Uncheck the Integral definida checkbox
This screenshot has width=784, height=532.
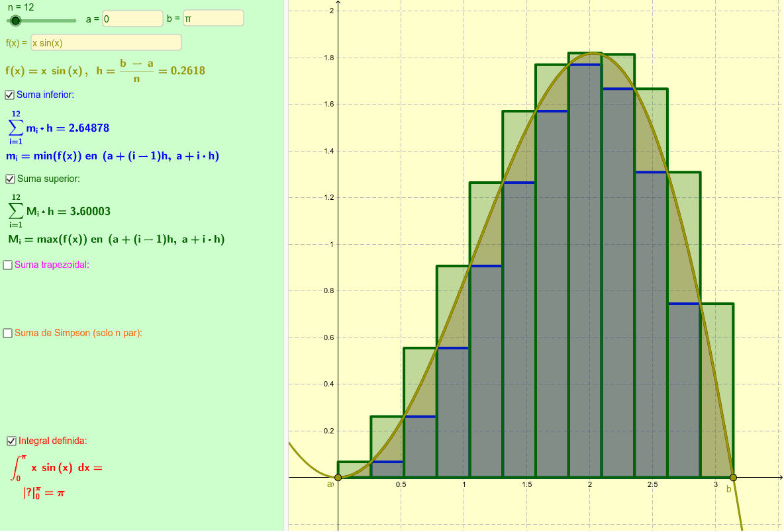[x=11, y=441]
